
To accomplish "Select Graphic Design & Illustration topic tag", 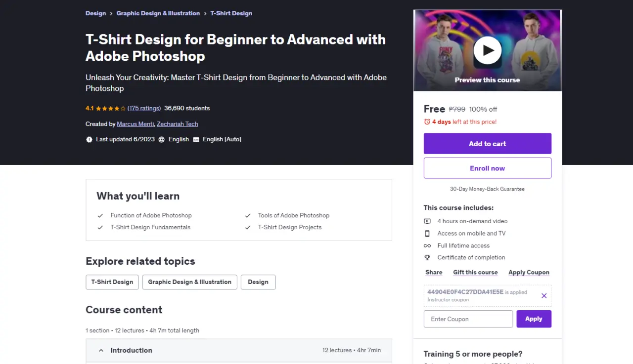I will (190, 282).
